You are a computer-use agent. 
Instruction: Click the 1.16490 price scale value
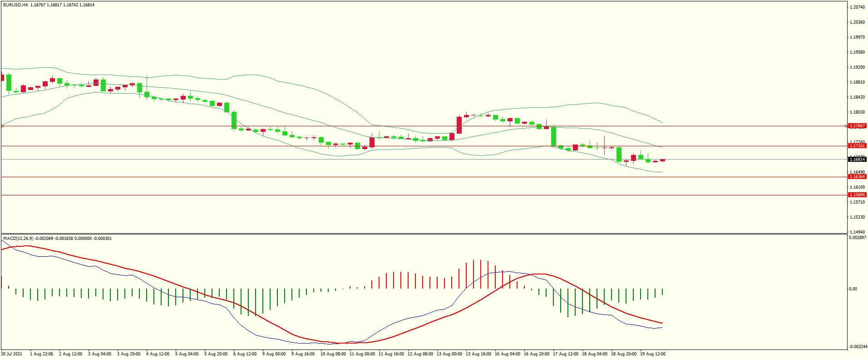click(857, 172)
